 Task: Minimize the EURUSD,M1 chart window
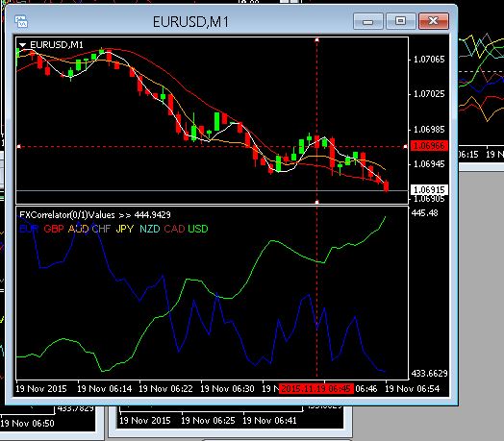(368, 21)
